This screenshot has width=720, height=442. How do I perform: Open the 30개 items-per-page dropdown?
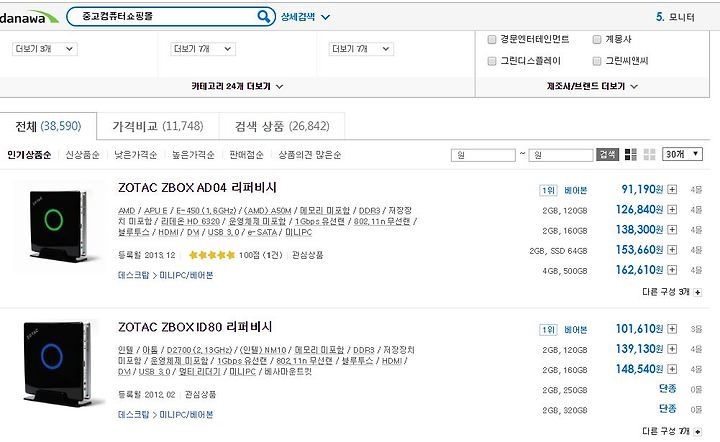tap(682, 155)
